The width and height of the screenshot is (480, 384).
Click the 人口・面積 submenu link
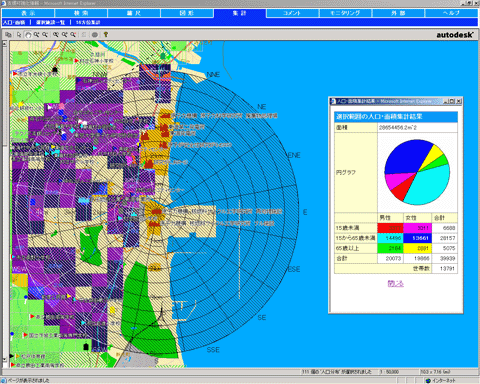pos(14,22)
